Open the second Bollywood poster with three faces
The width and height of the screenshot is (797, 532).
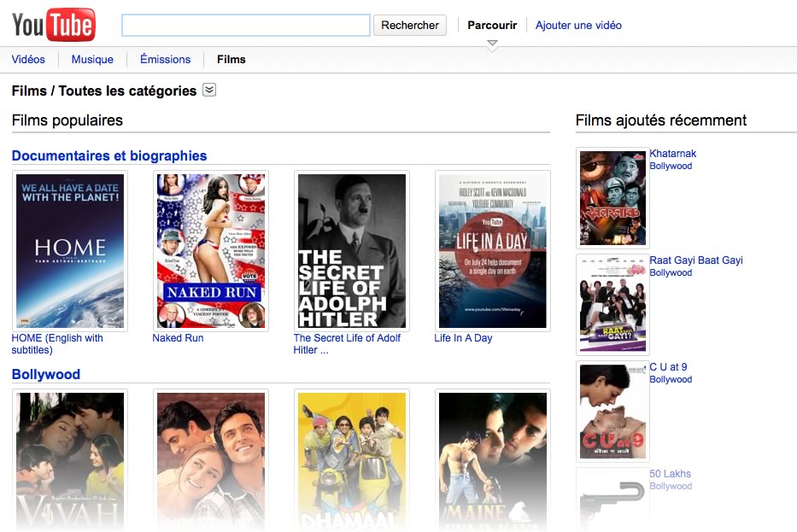(x=211, y=460)
